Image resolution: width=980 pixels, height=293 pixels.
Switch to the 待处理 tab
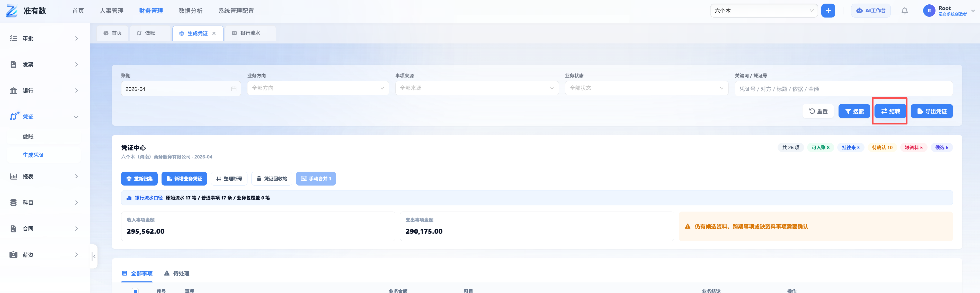pyautogui.click(x=176, y=273)
